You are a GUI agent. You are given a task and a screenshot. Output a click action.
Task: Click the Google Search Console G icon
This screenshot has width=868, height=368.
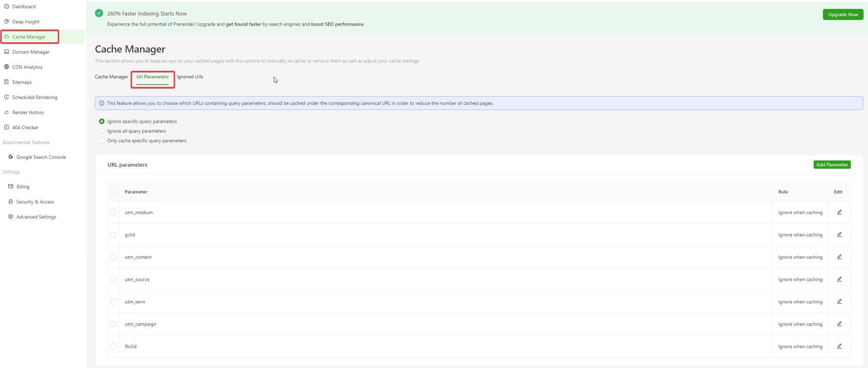(x=11, y=157)
